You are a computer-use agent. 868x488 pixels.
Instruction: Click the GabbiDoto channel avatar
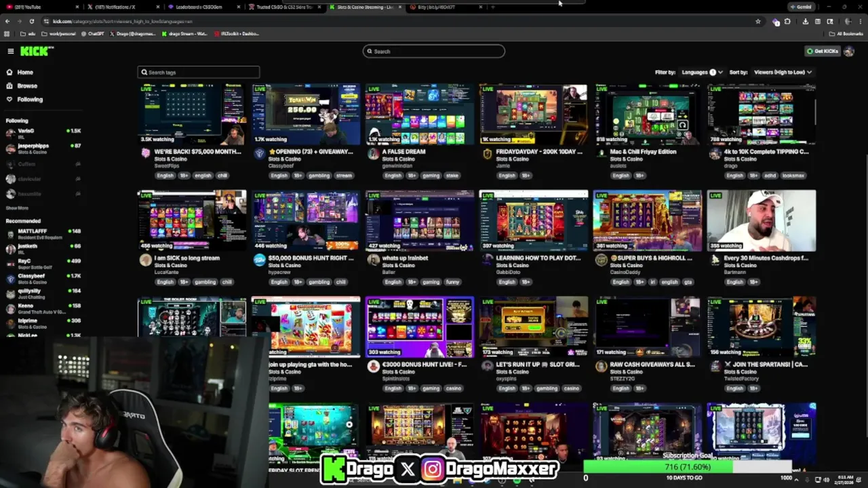(487, 260)
